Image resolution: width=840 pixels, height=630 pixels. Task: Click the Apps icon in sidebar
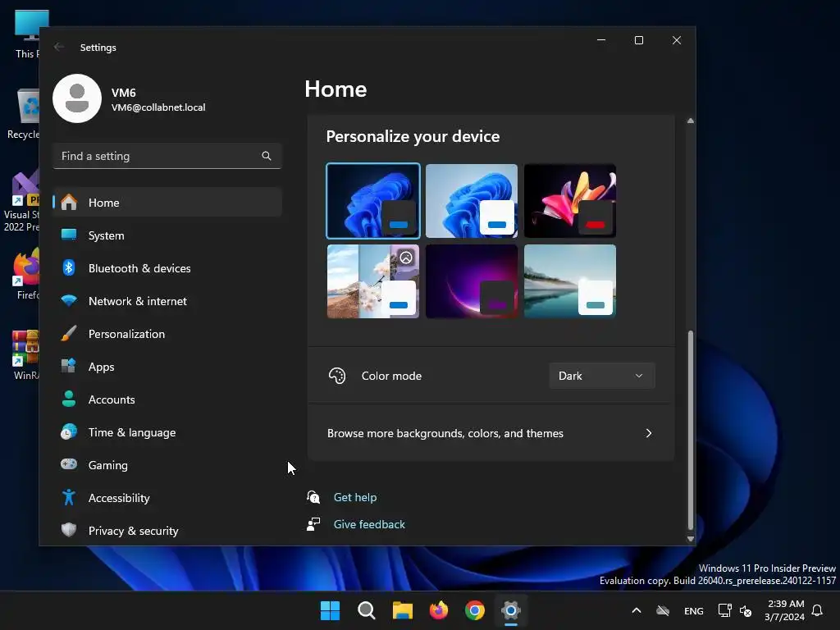(x=69, y=366)
